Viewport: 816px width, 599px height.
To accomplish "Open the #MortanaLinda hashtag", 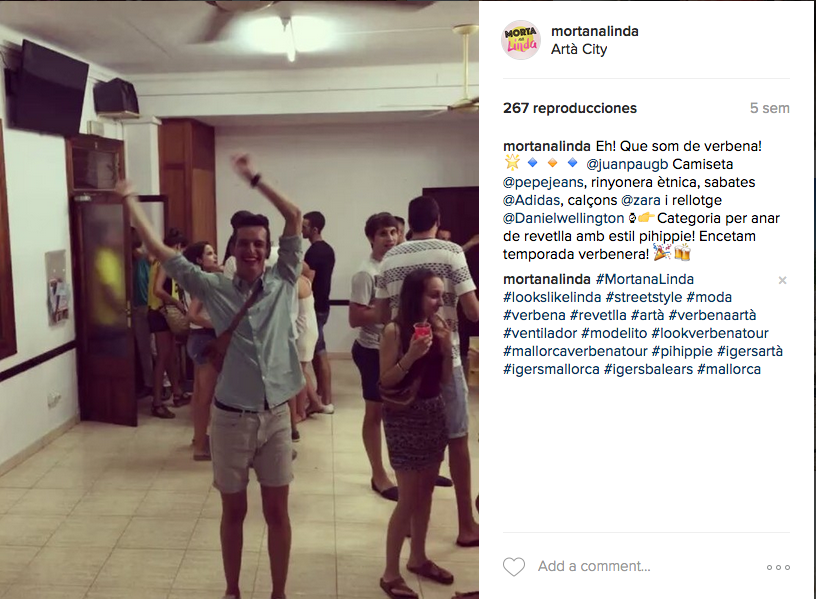I will tap(645, 279).
